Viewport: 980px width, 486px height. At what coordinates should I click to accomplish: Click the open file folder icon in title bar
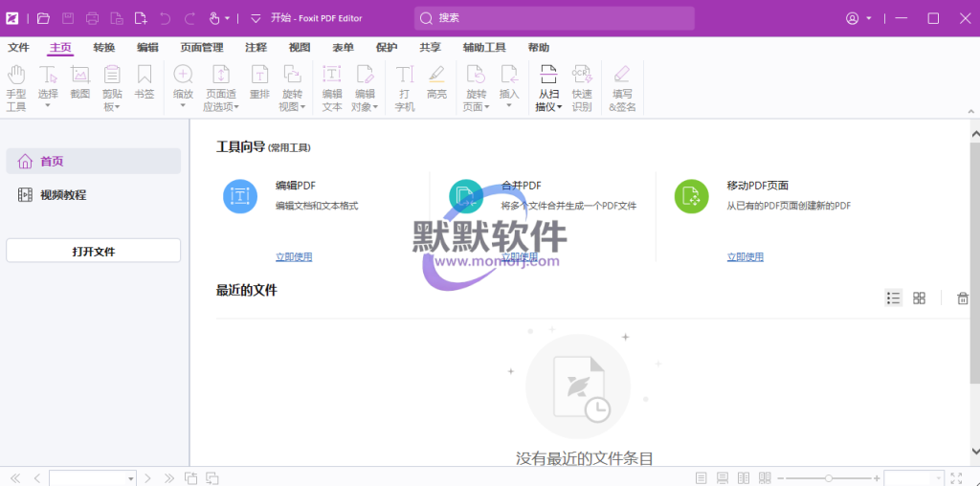tap(43, 18)
